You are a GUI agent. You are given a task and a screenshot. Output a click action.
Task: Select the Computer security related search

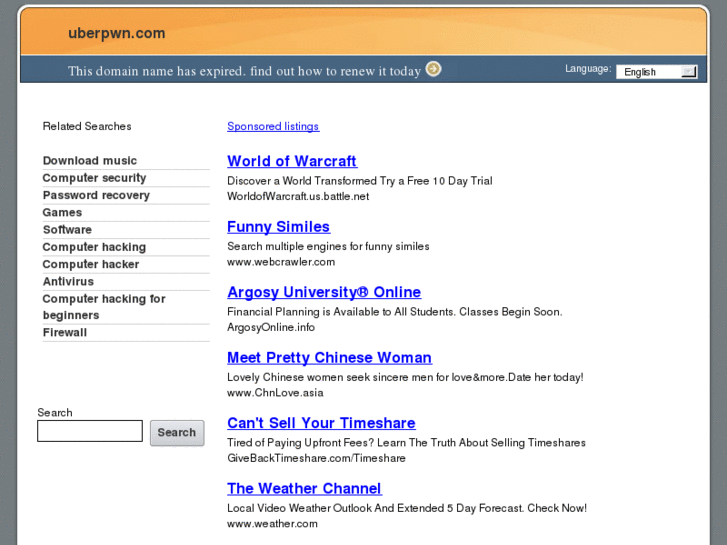tap(95, 178)
